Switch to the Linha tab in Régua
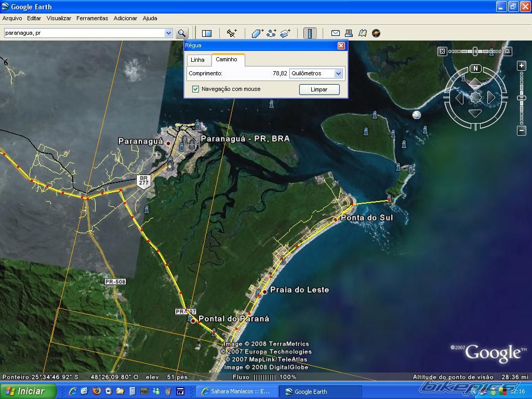 point(197,60)
